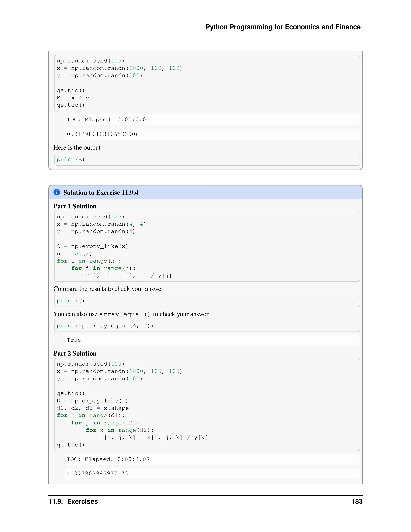Select output 'TOC: Elapsed: 0:00:4.07'
This screenshot has height=532, width=411.
point(108,459)
